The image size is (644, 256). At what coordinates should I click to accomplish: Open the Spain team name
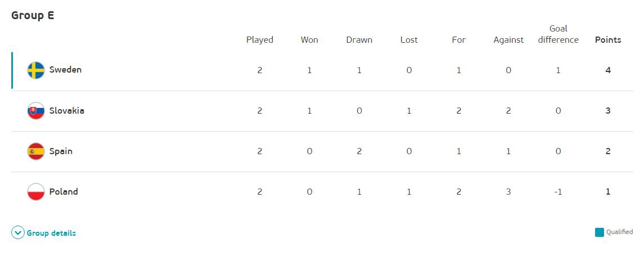coord(61,151)
